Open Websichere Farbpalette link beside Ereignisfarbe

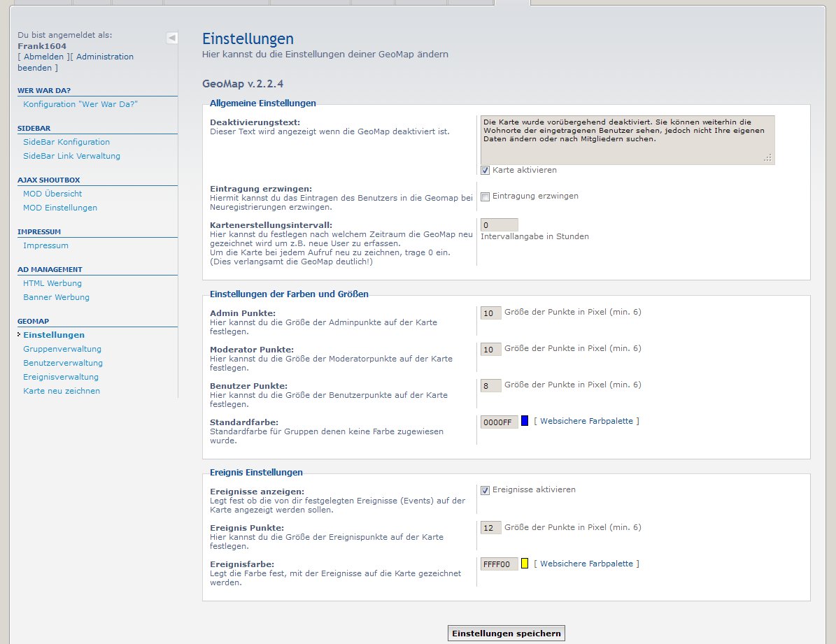[x=586, y=564]
